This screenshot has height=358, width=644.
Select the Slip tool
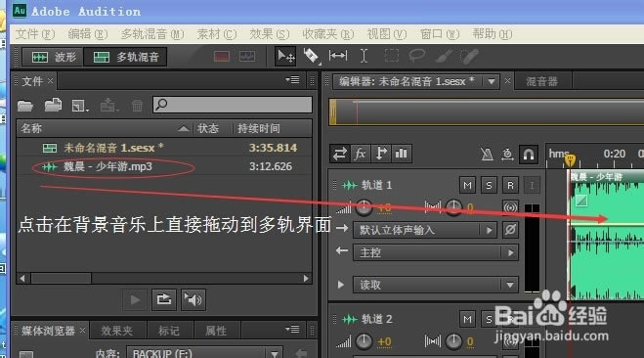[x=338, y=56]
